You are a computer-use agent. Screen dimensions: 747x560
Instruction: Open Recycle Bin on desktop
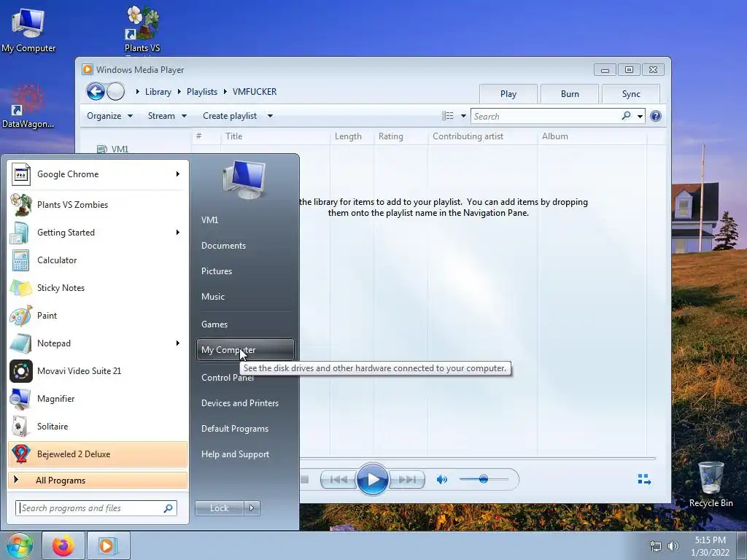pyautogui.click(x=711, y=485)
